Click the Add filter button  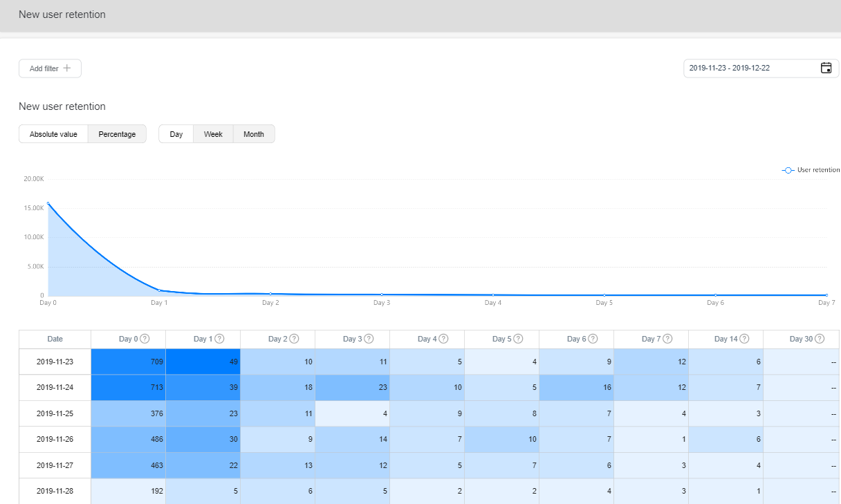(x=50, y=68)
